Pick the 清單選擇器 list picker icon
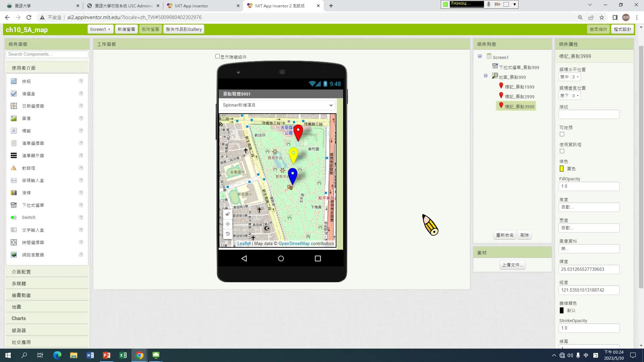The width and height of the screenshot is (644, 362). click(x=14, y=143)
